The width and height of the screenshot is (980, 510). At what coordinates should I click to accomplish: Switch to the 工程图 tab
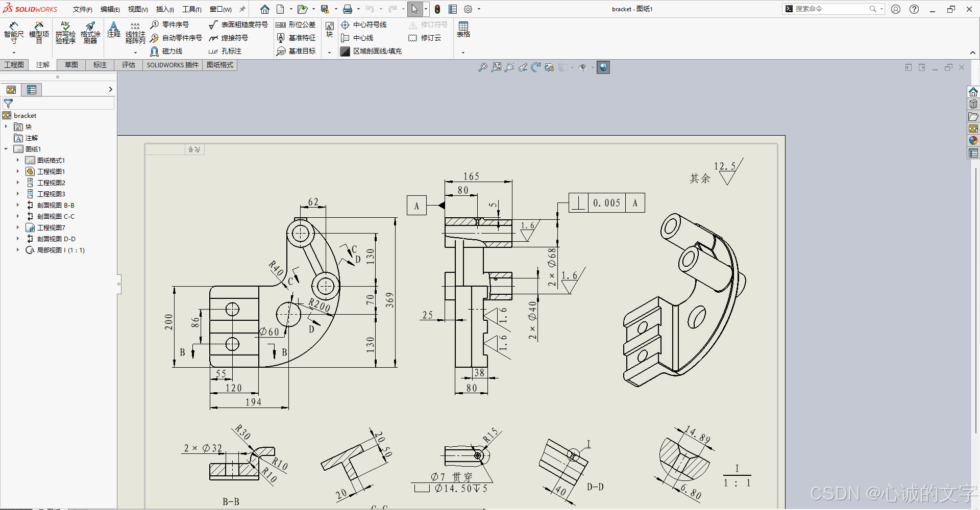(14, 65)
